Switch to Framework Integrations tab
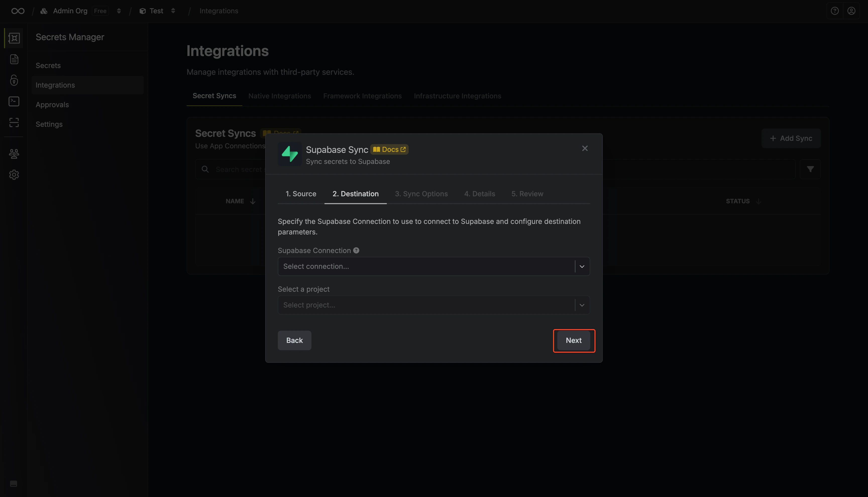868x497 pixels. coord(362,96)
